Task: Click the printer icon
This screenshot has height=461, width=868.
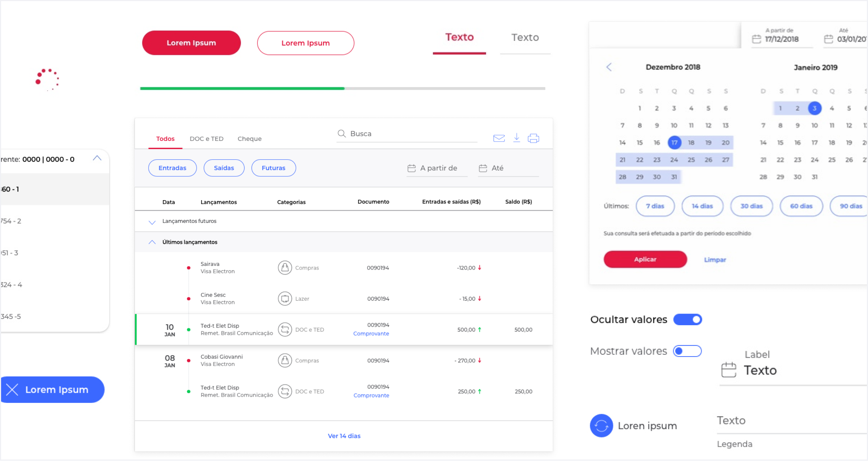Action: tap(533, 138)
